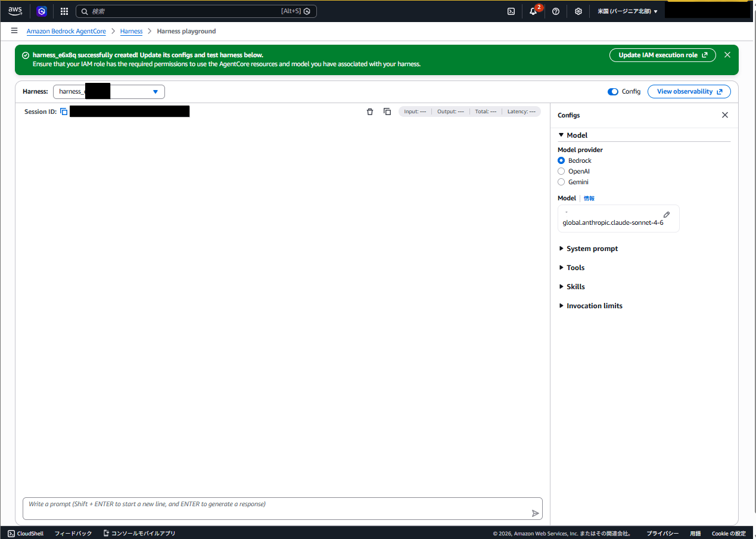
Task: Toggle the Config switch off
Action: pyautogui.click(x=613, y=92)
